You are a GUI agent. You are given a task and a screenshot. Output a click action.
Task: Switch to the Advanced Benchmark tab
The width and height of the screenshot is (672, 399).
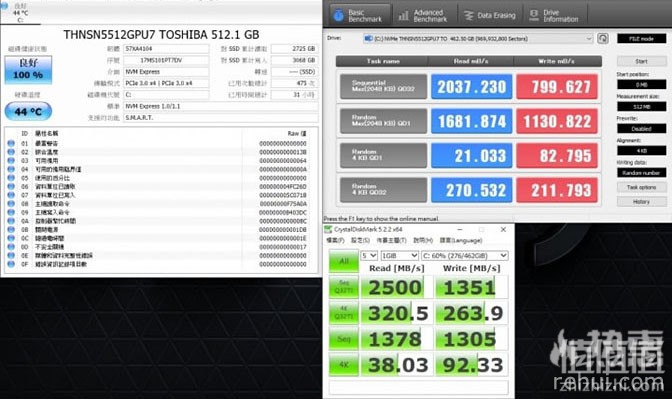424,15
